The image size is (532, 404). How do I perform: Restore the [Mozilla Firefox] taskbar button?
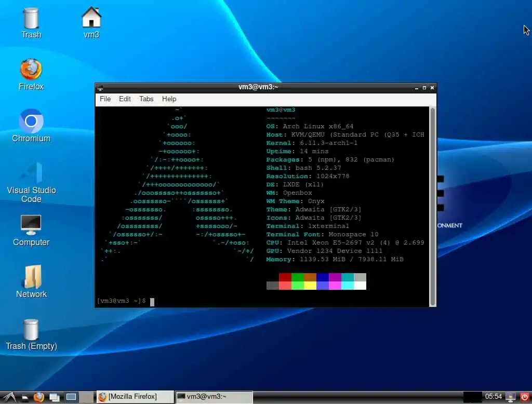[x=136, y=397]
